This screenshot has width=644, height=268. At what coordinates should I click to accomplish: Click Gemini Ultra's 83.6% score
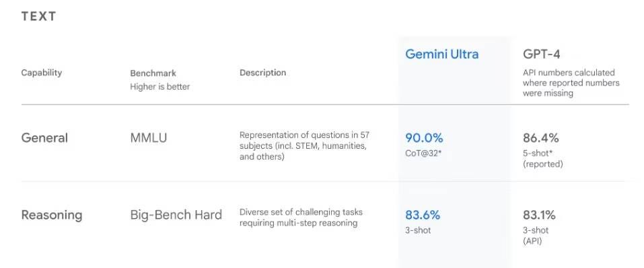coord(423,215)
